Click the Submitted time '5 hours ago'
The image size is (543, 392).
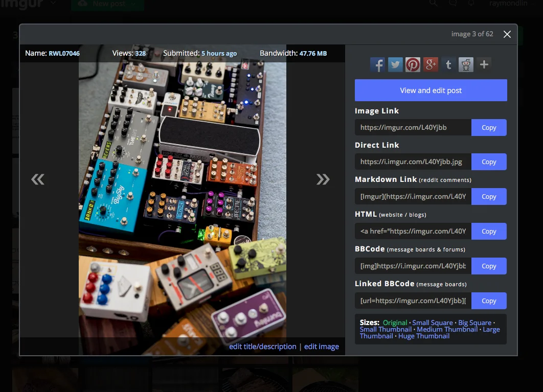[219, 53]
